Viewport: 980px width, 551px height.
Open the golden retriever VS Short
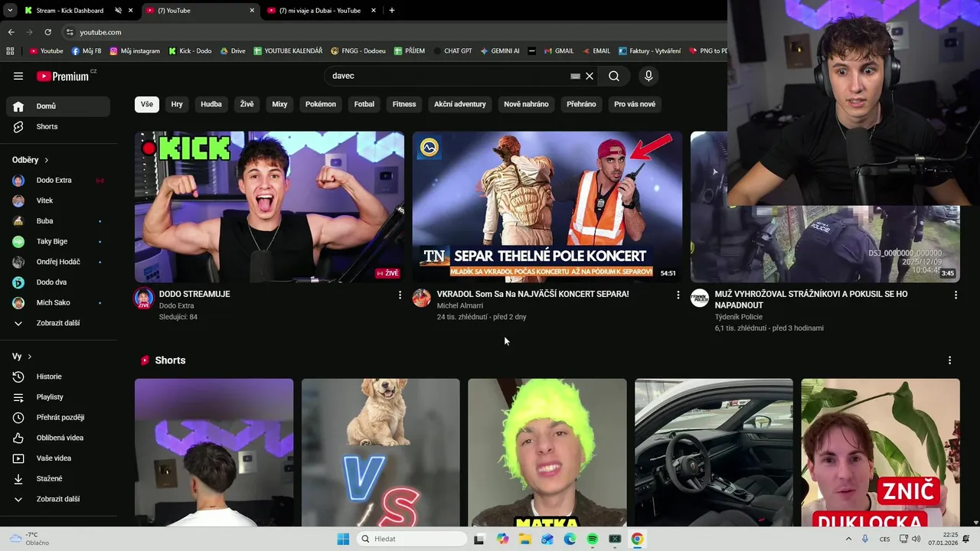[381, 452]
